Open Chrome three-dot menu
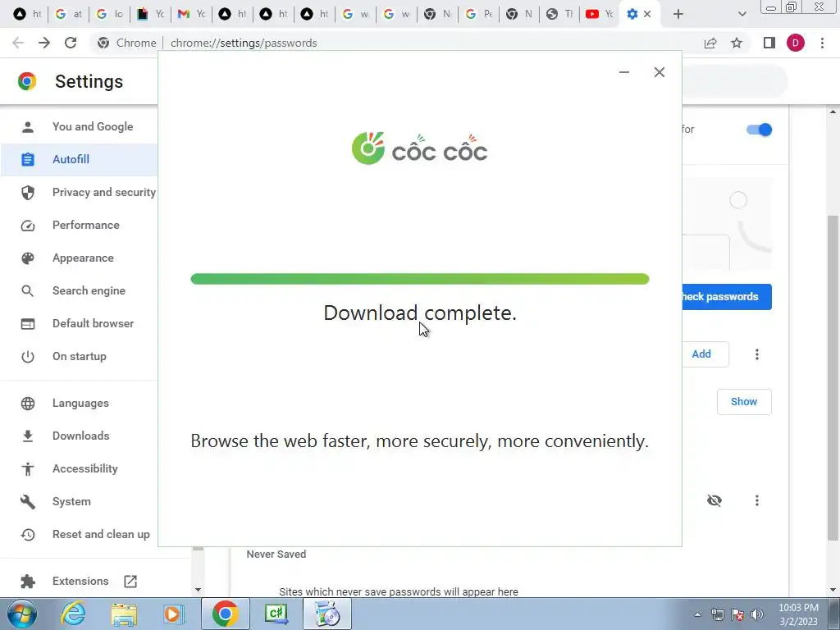The height and width of the screenshot is (630, 840). click(x=822, y=43)
